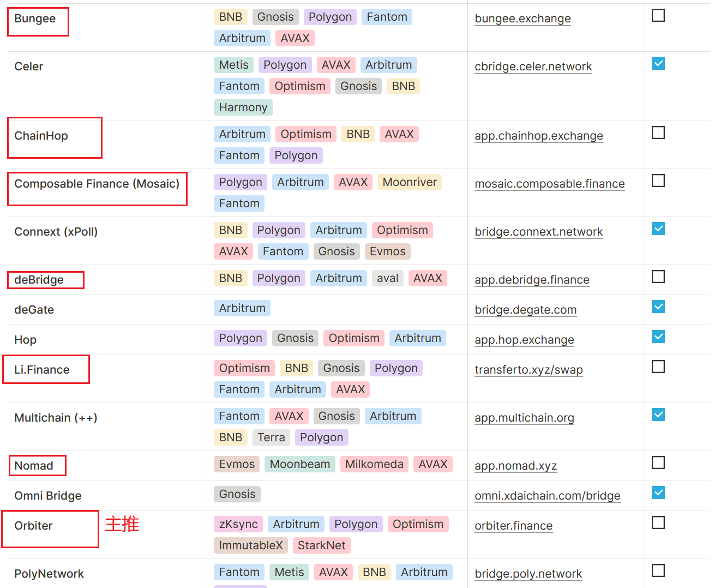Uncheck the Multichain (++) checkbox

click(658, 415)
